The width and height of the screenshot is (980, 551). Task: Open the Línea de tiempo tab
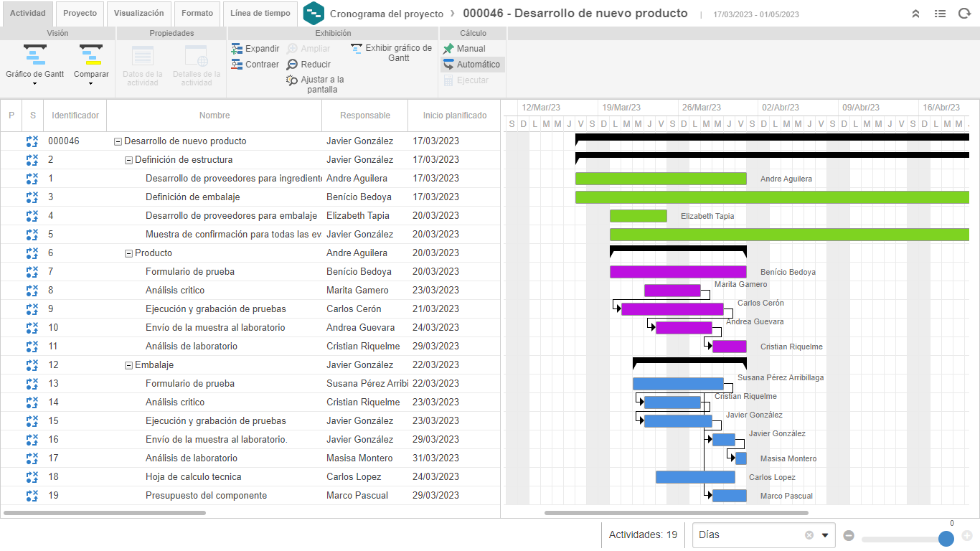[x=260, y=14]
